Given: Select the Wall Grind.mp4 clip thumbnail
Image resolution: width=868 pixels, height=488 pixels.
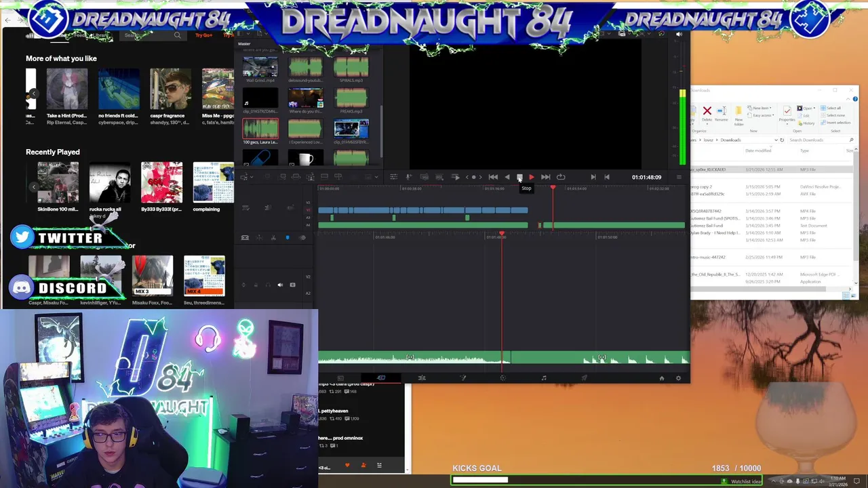Looking at the screenshot, I should click(x=260, y=67).
